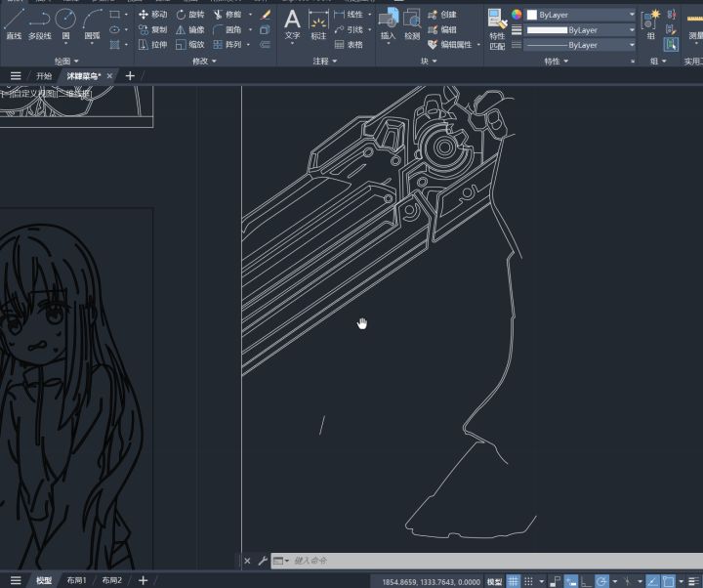
Task: Expand the 绘图 (Draw) panel
Action: 66,61
